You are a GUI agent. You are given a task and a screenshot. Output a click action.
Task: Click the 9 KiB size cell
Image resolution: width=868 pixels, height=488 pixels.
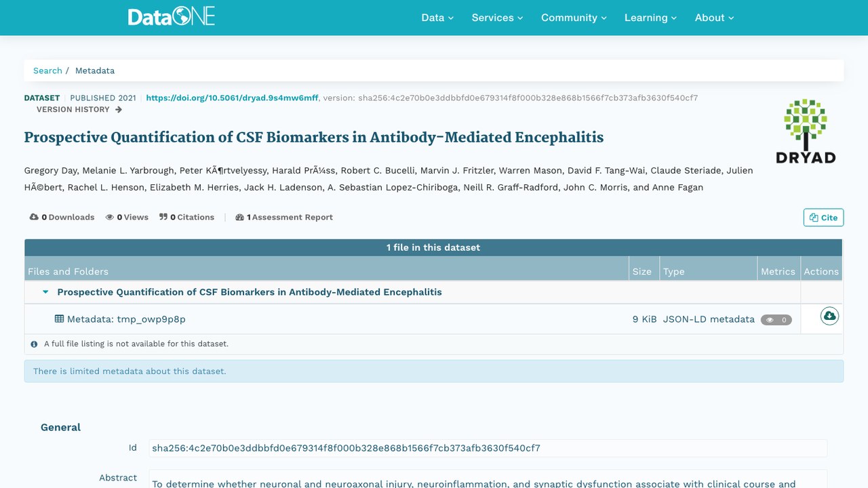[644, 319]
